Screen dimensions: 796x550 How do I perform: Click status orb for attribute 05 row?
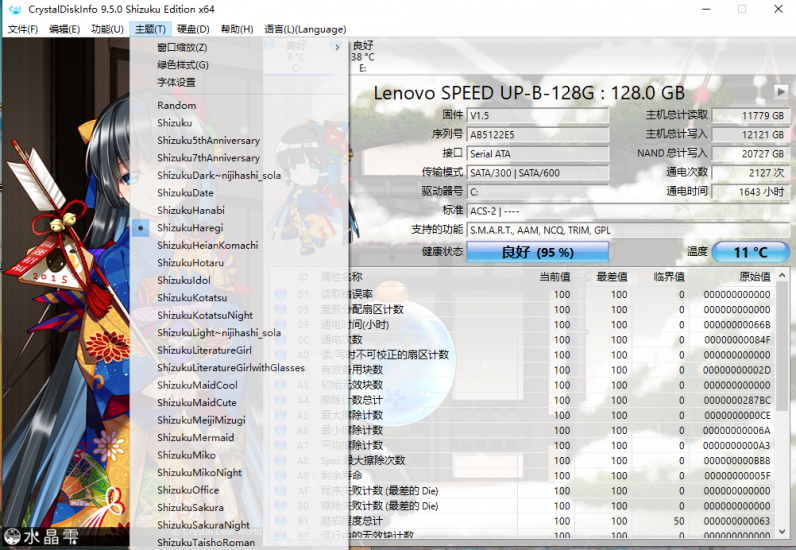tap(280, 309)
